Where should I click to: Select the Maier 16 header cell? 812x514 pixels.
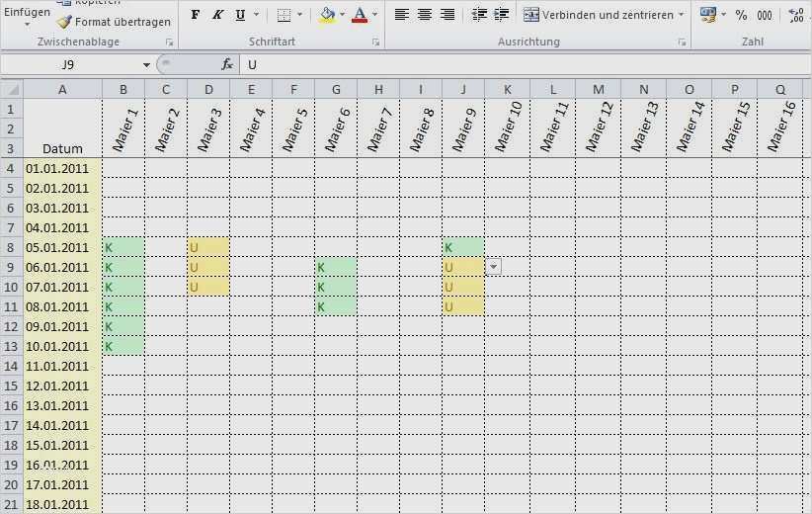point(779,128)
